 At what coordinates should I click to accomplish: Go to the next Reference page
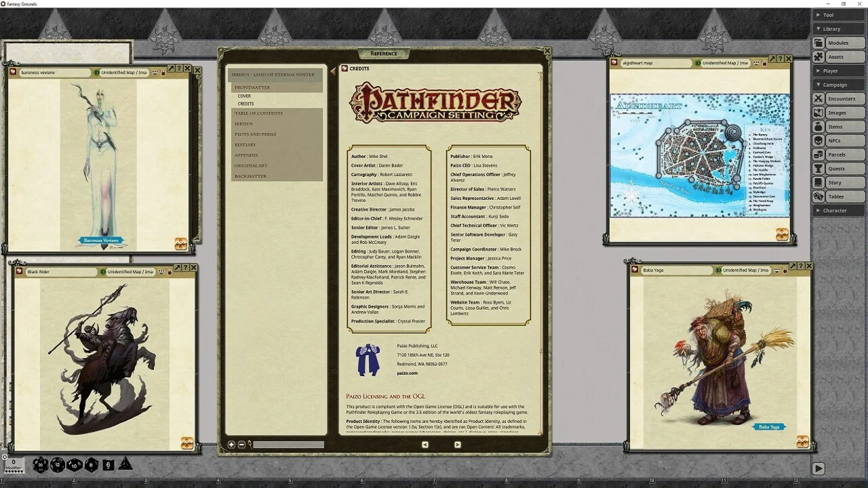click(457, 445)
